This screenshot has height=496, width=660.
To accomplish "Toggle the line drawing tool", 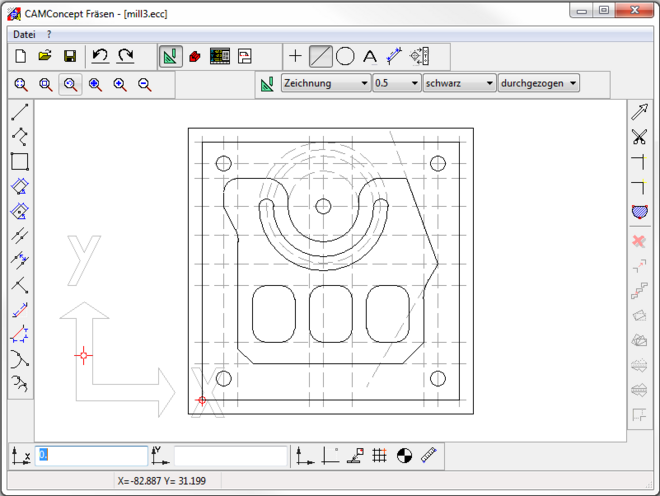I will (x=320, y=57).
